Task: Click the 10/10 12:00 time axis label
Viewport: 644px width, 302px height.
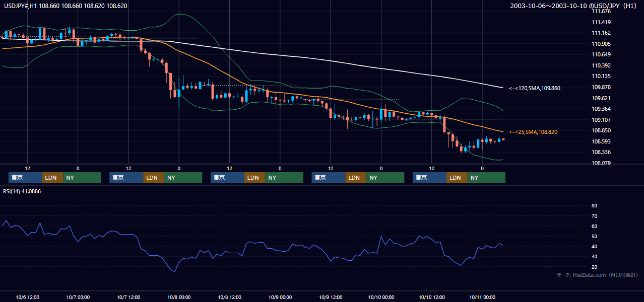Action: click(431, 297)
